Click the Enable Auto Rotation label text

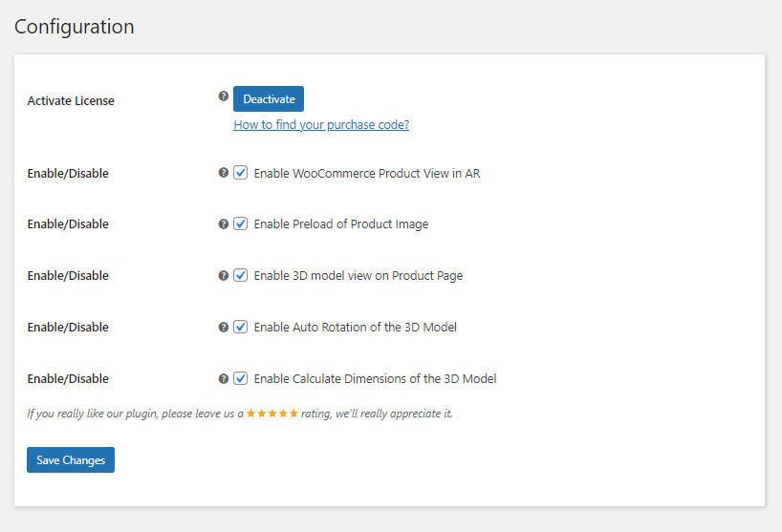[355, 328]
